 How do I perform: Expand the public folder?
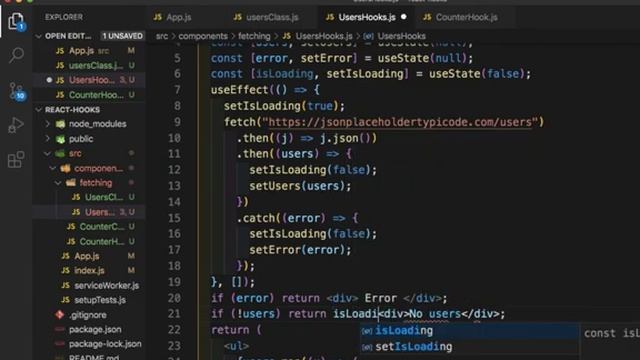pos(48,139)
